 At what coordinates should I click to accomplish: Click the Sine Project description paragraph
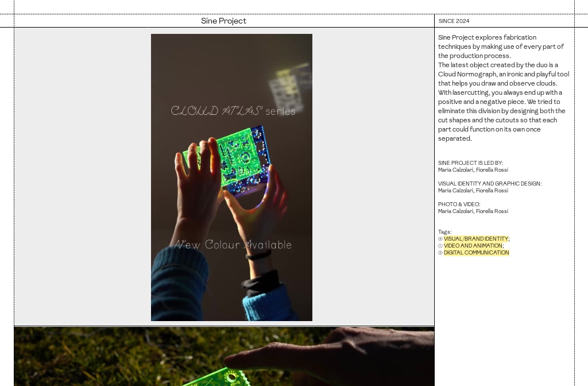click(504, 88)
